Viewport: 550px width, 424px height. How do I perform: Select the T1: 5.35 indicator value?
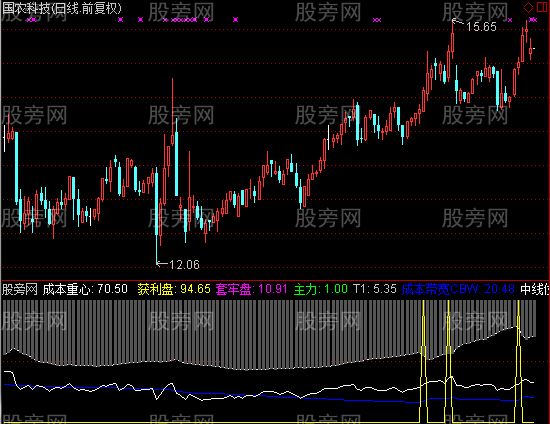[375, 289]
